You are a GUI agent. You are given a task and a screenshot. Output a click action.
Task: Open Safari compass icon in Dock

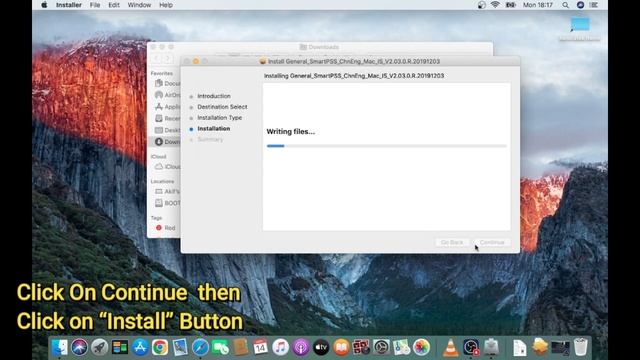point(200,347)
